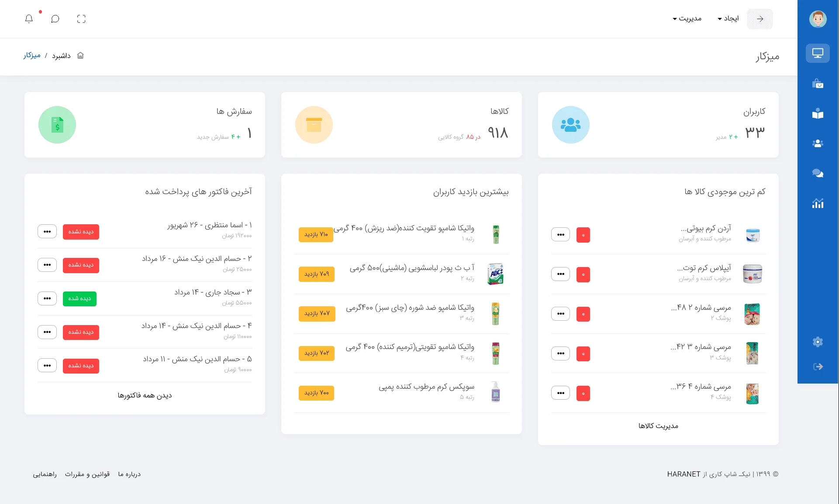Click the logout icon in sidebar
Screen dimensions: 839x504
(818, 367)
